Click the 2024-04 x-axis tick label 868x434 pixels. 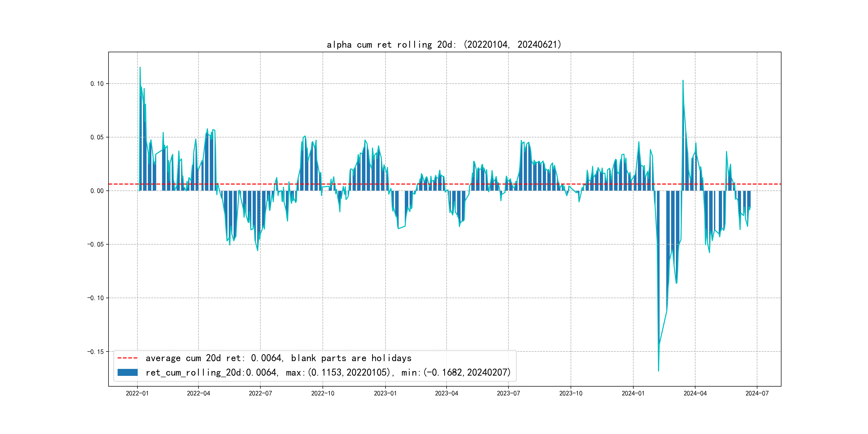(695, 393)
